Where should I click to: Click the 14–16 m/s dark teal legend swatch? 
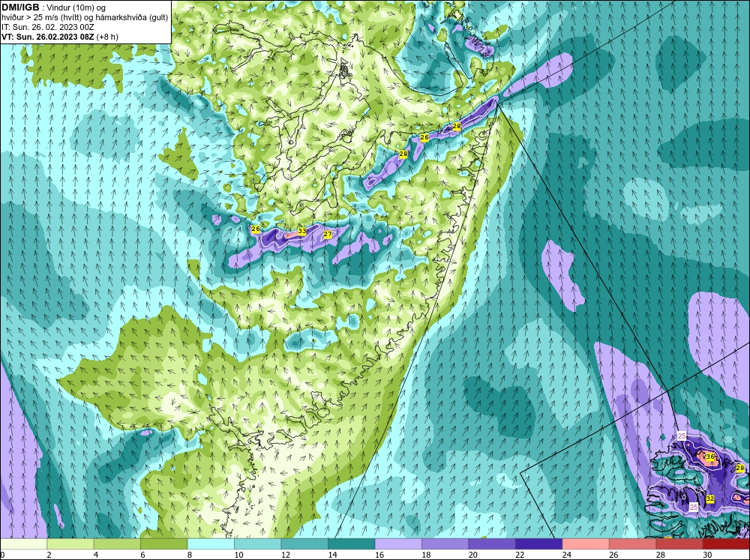pos(352,544)
